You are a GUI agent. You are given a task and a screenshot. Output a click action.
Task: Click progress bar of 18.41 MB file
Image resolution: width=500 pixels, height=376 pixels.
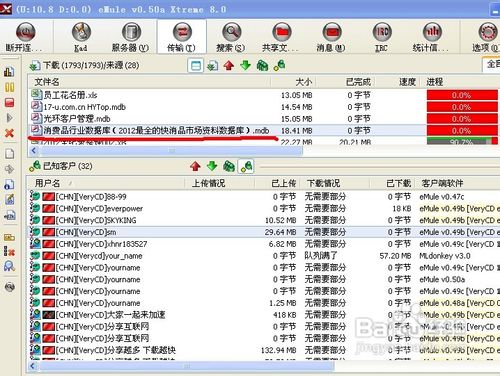click(x=462, y=130)
